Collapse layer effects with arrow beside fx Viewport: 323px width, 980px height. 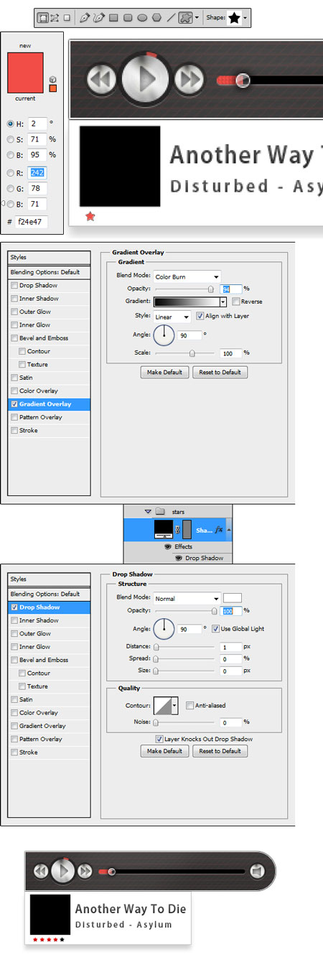[x=229, y=530]
